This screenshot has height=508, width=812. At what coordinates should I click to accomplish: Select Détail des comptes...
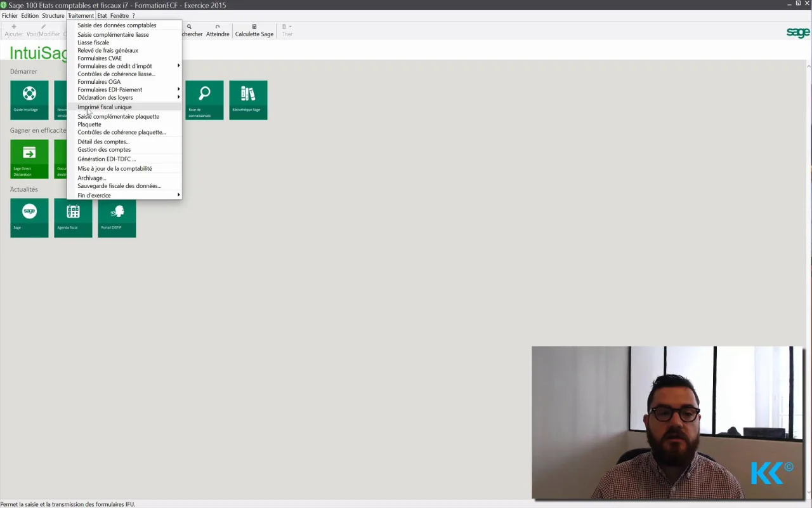(x=124, y=142)
